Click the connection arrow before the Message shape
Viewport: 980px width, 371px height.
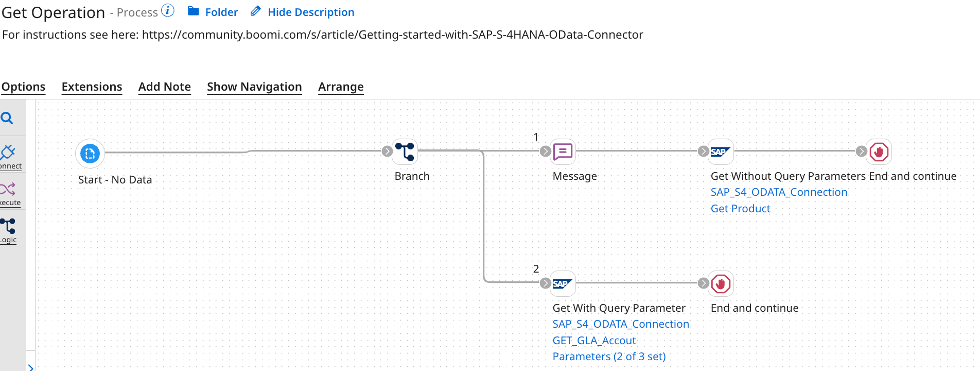pos(545,151)
